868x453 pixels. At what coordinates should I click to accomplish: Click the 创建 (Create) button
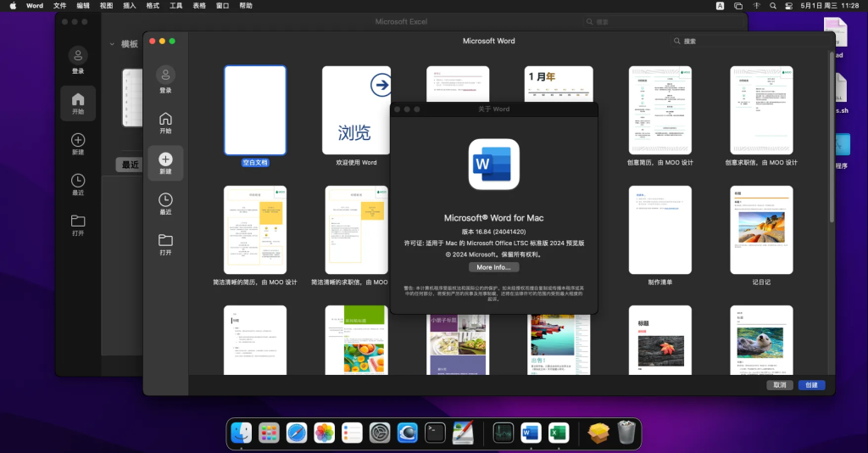(x=811, y=385)
